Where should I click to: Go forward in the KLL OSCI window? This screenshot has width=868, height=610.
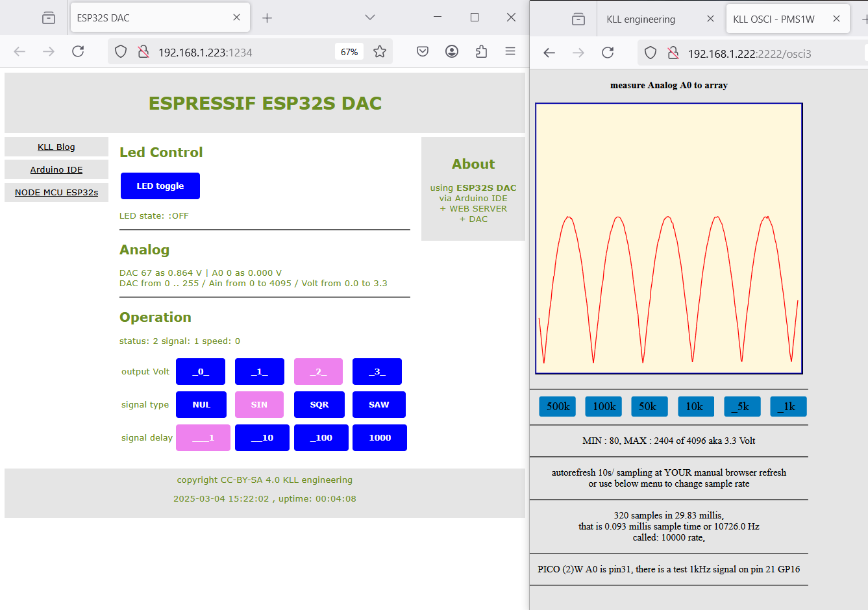coord(578,53)
